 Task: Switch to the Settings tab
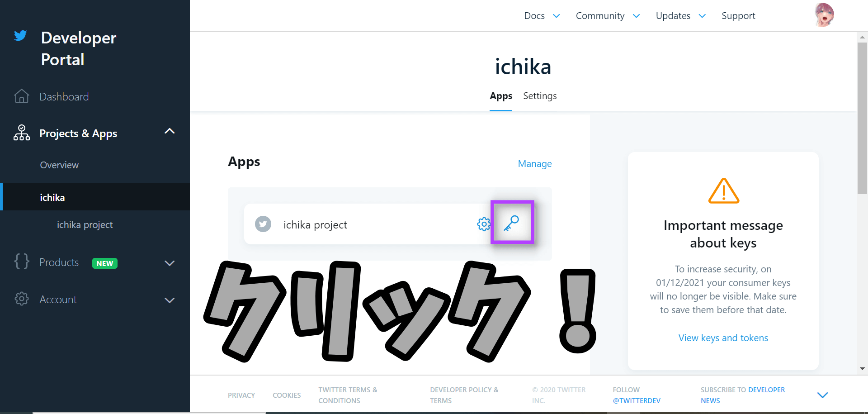pyautogui.click(x=540, y=96)
